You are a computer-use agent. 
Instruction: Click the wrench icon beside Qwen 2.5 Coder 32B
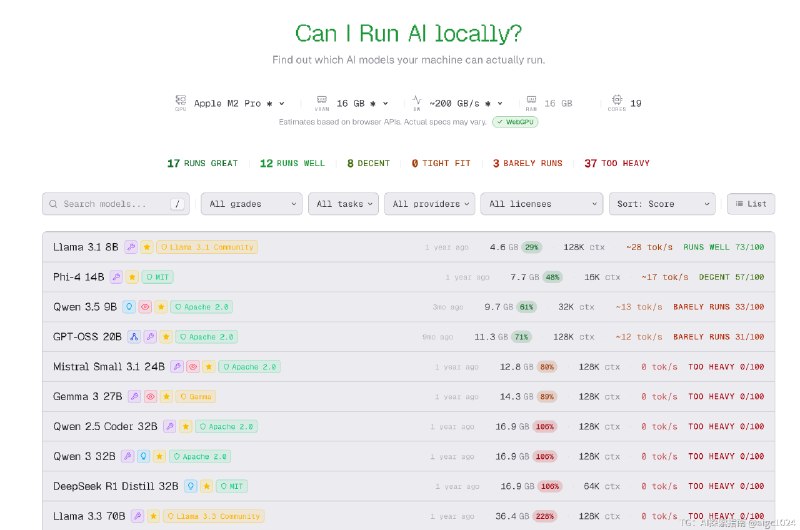pos(170,426)
